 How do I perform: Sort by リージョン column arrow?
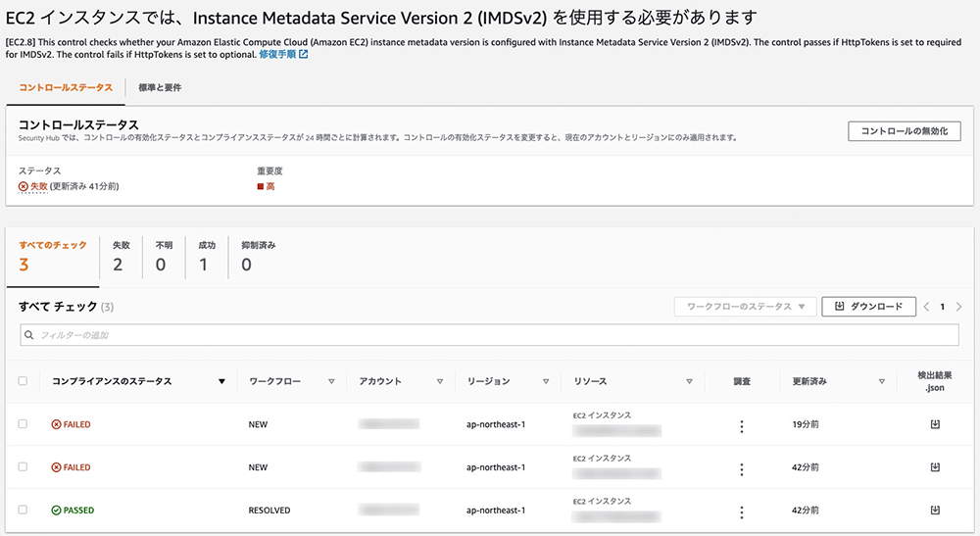click(x=546, y=381)
